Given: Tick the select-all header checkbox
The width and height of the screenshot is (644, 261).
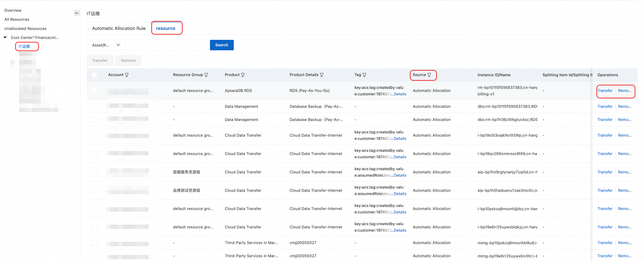Looking at the screenshot, I should [95, 75].
